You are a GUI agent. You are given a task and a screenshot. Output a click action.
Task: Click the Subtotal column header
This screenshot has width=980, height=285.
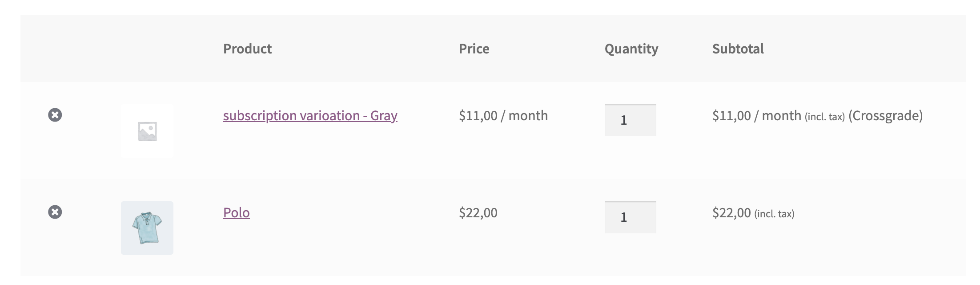[x=737, y=49]
